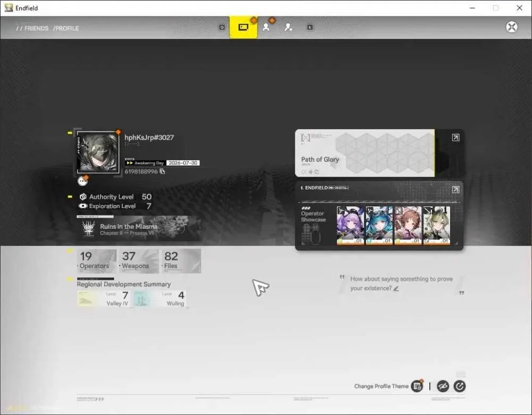Close the Endfield window
Image resolution: width=532 pixels, height=415 pixels.
519,8
